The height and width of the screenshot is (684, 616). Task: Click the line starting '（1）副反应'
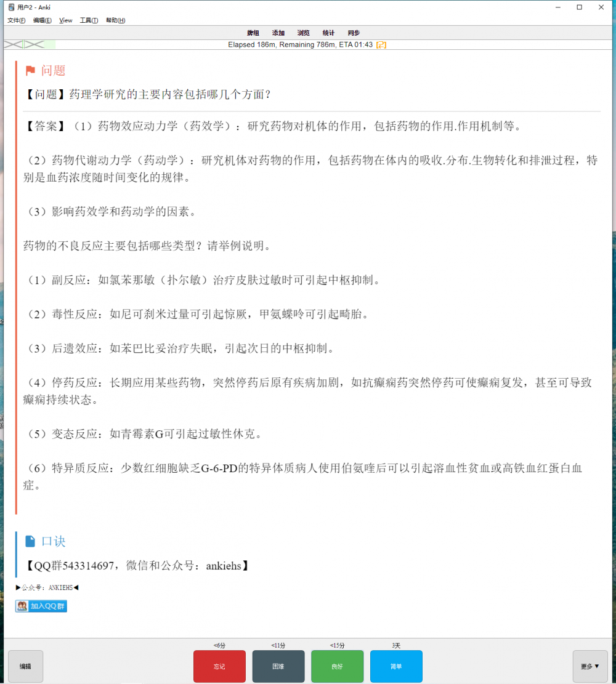203,280
